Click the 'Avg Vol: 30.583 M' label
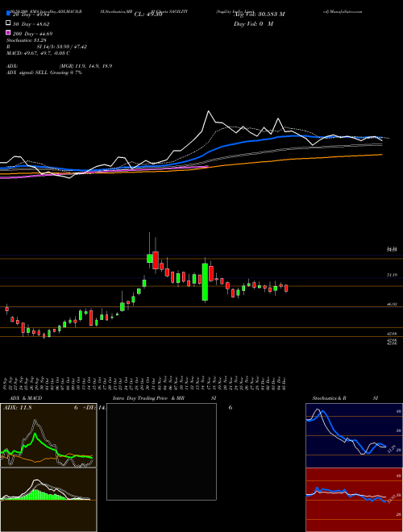The width and height of the screenshot is (403, 532). (x=259, y=15)
